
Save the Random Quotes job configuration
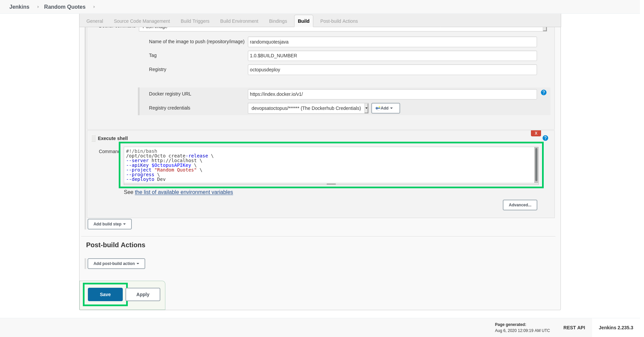[x=105, y=294]
